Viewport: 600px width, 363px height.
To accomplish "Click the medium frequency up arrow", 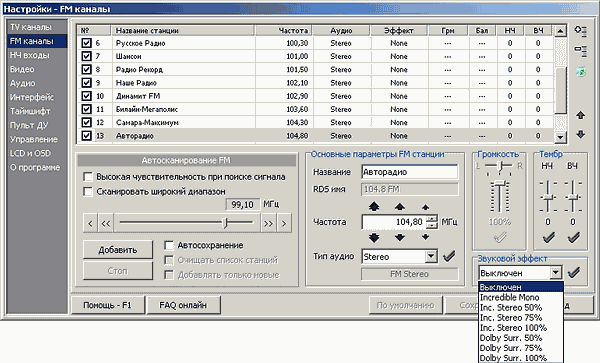I will pos(399,207).
